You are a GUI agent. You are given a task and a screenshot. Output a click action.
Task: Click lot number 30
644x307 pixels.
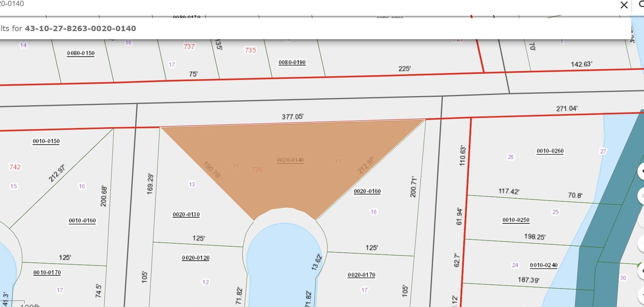coord(623,278)
